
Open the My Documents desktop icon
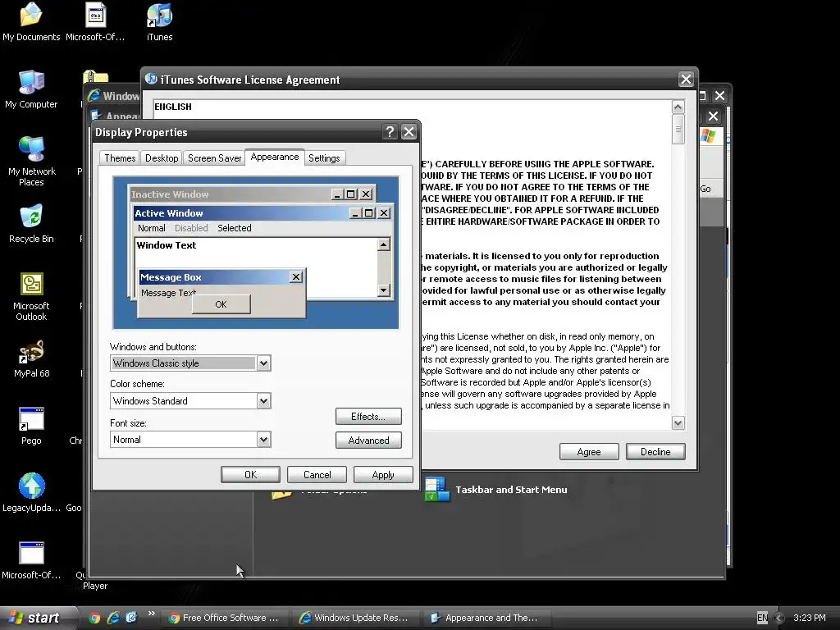(31, 22)
